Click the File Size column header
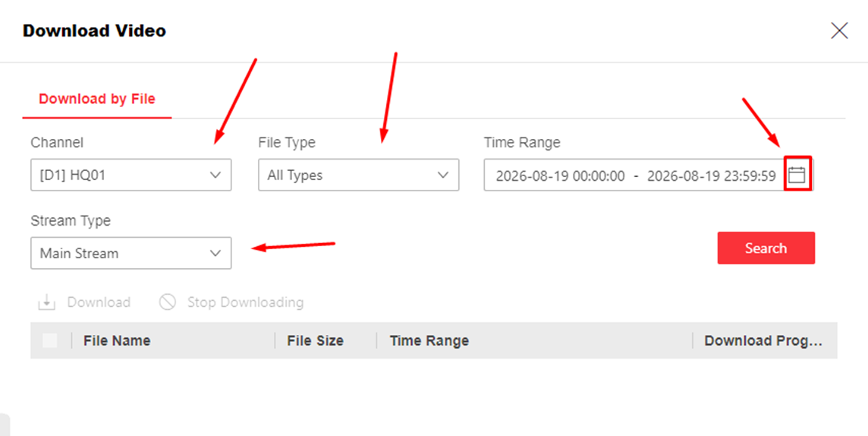This screenshot has width=868, height=436. (315, 341)
